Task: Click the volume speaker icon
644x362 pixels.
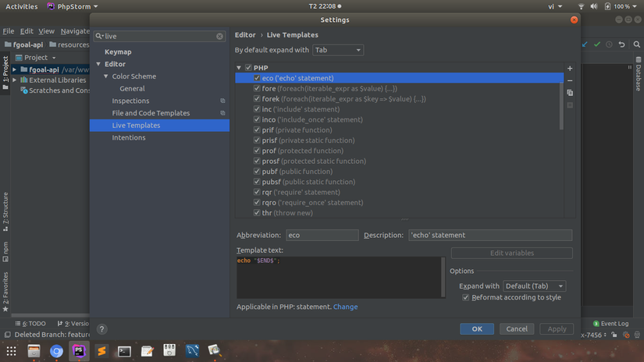Action: (594, 6)
